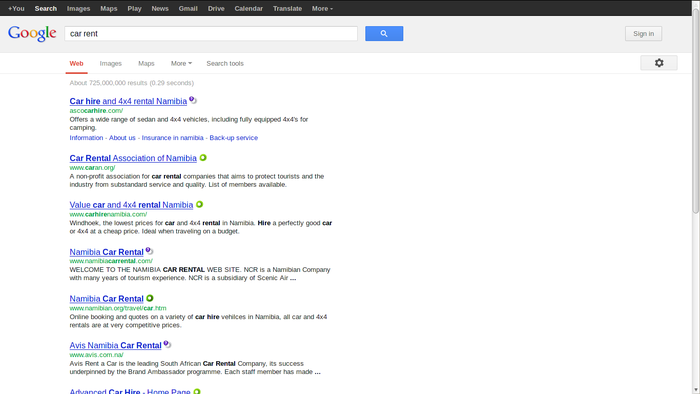700x394 pixels.
Task: Click rating icon beside first Namibia Car Rental result
Action: pyautogui.click(x=149, y=251)
